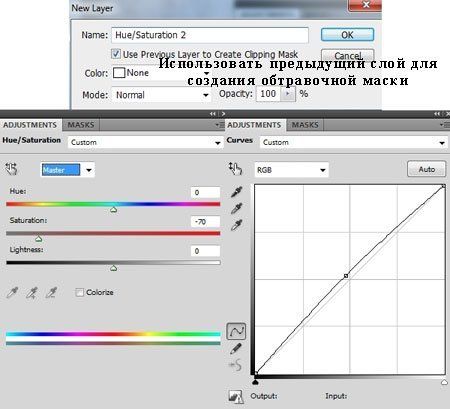Open the Curves panel options menu

click(x=445, y=125)
